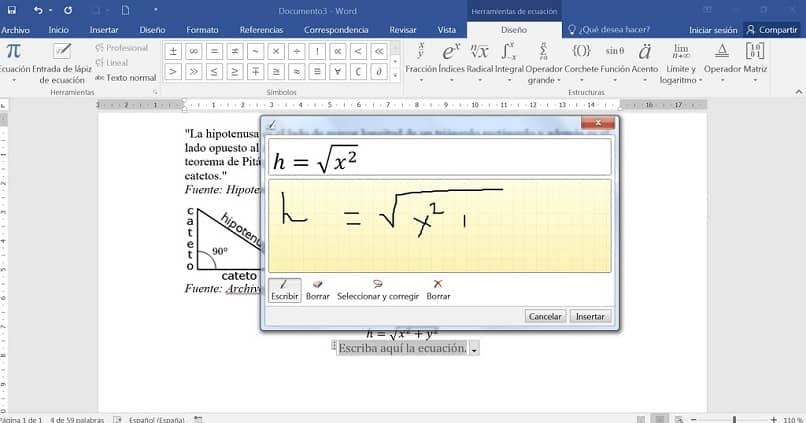806x423 pixels.
Task: Select the Borrar eraser tool
Action: pyautogui.click(x=318, y=290)
